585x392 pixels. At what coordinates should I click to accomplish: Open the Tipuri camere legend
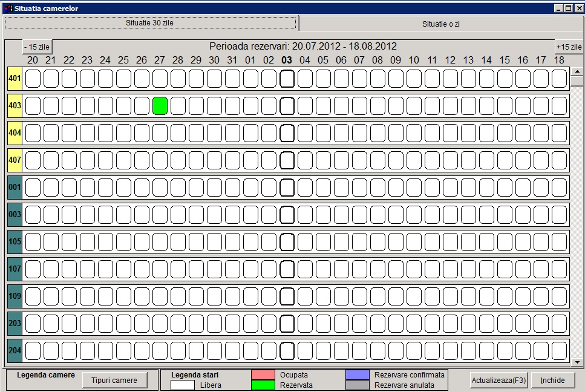click(x=114, y=380)
